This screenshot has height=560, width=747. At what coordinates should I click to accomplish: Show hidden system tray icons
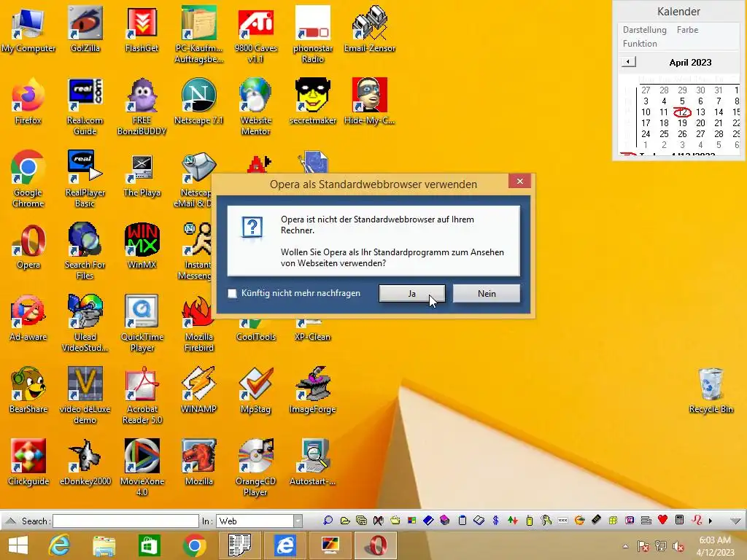coord(625,546)
